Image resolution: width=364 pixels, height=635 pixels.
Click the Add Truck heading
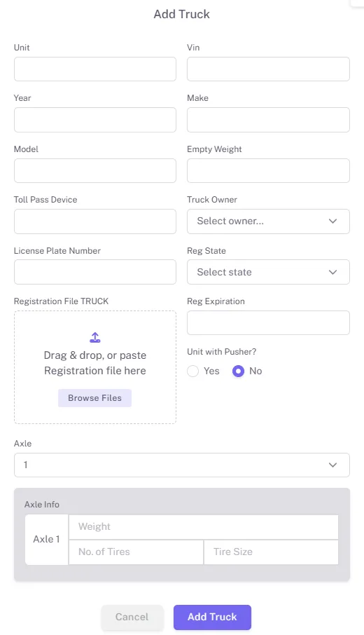(181, 14)
